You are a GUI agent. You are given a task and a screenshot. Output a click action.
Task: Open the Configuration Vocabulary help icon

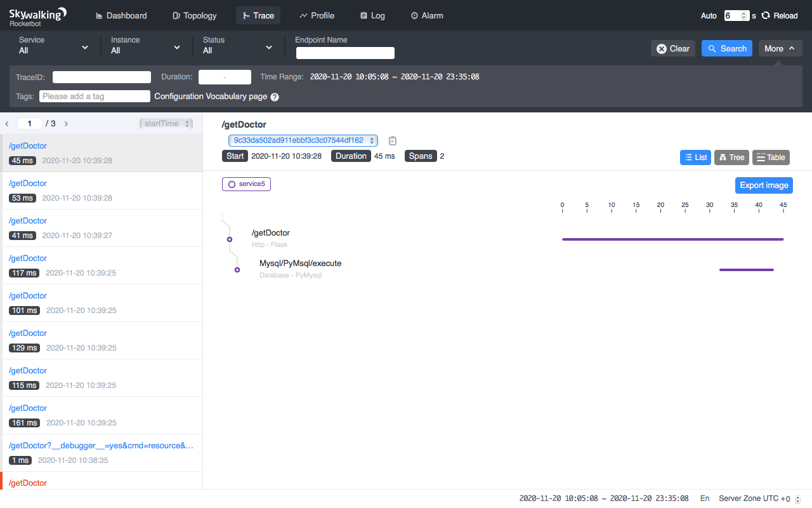click(x=275, y=97)
